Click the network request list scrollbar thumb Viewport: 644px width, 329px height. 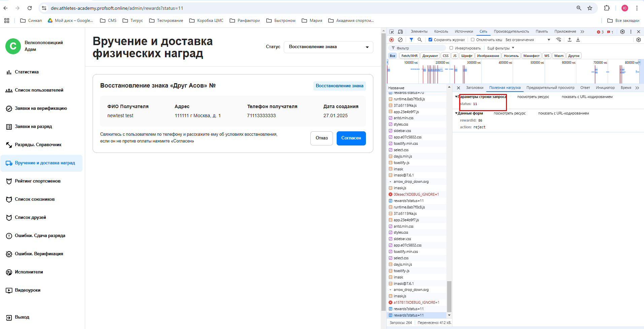pyautogui.click(x=449, y=296)
